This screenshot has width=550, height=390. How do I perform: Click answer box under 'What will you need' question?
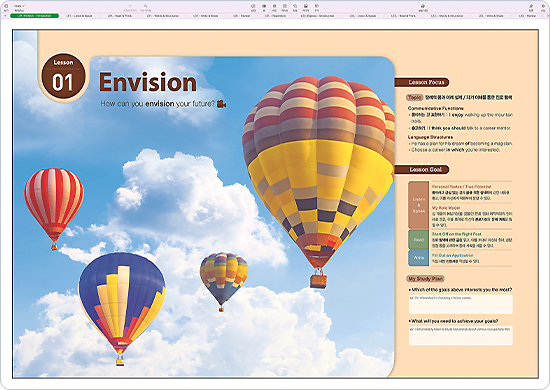[461, 336]
